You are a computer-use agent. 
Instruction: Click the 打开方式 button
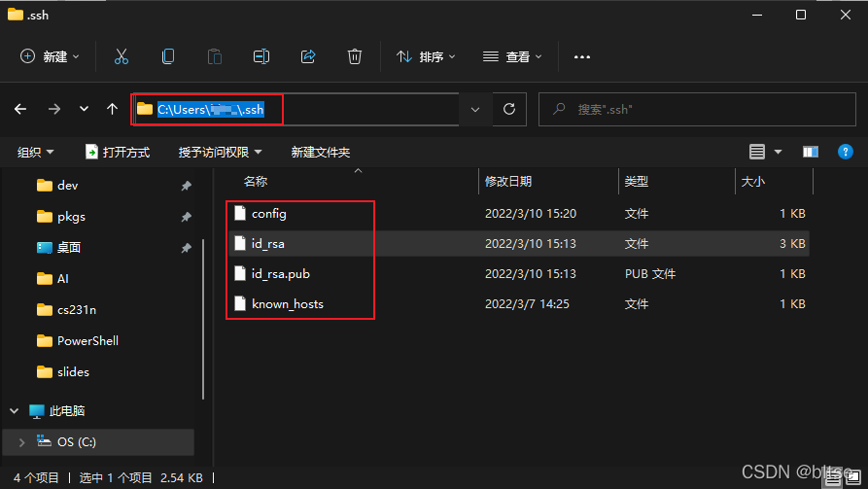(118, 153)
